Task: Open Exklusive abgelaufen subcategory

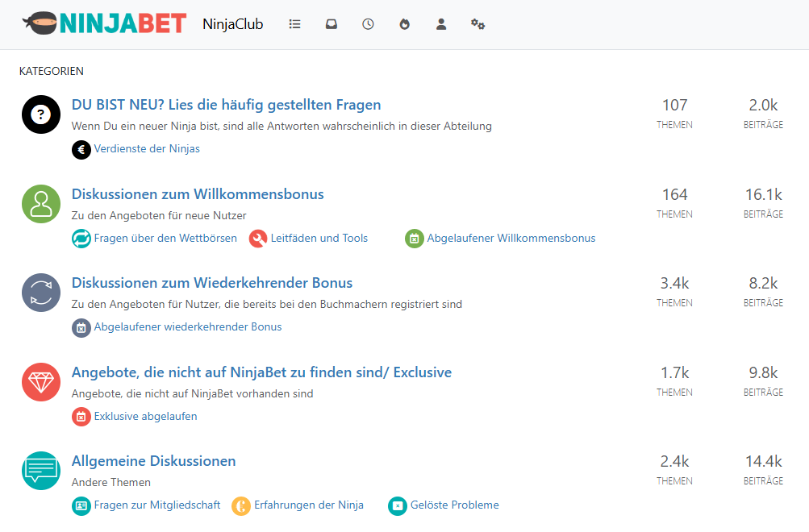Action: click(x=145, y=416)
